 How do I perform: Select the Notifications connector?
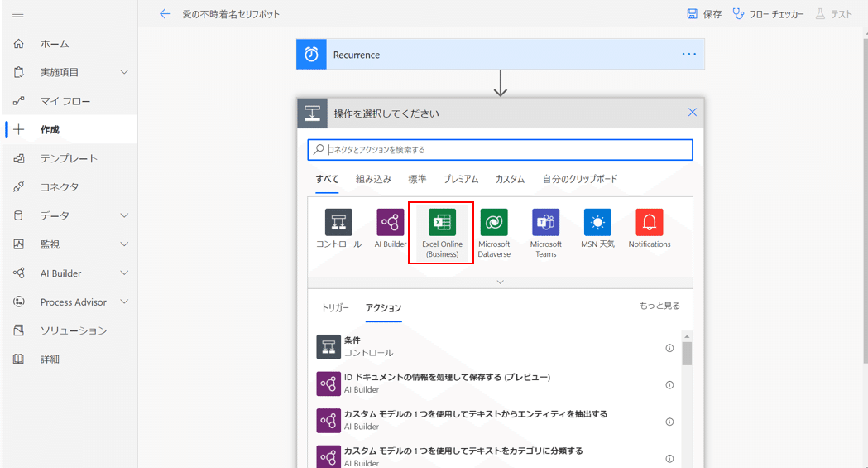pos(650,228)
